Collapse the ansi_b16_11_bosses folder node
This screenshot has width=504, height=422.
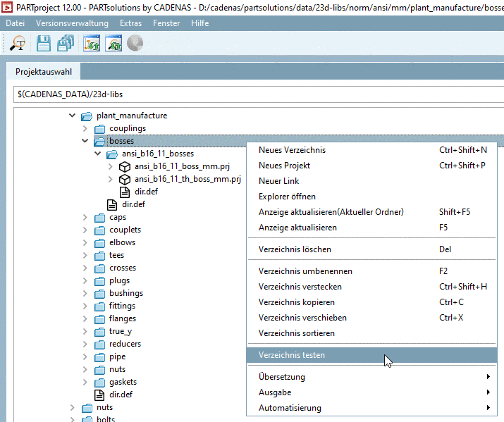[98, 154]
